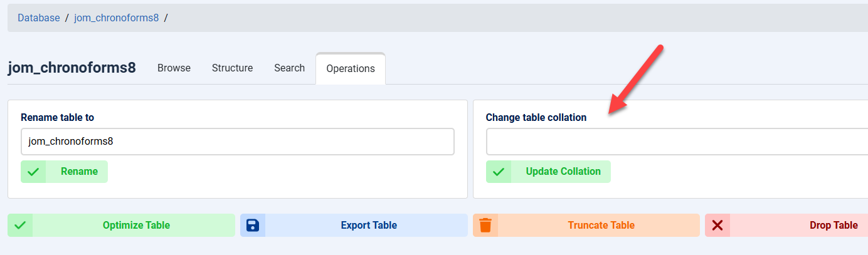868x255 pixels.
Task: Click the Rename button
Action: click(64, 172)
